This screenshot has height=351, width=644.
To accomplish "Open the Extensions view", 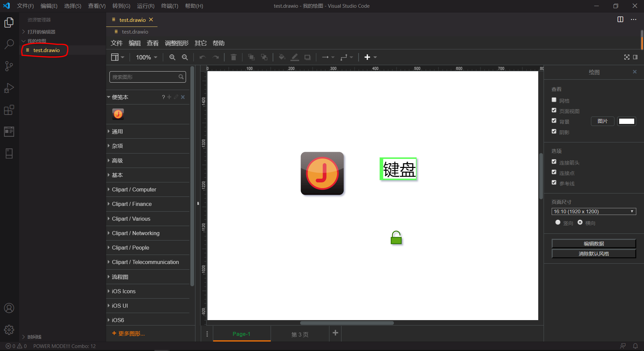I will click(9, 110).
